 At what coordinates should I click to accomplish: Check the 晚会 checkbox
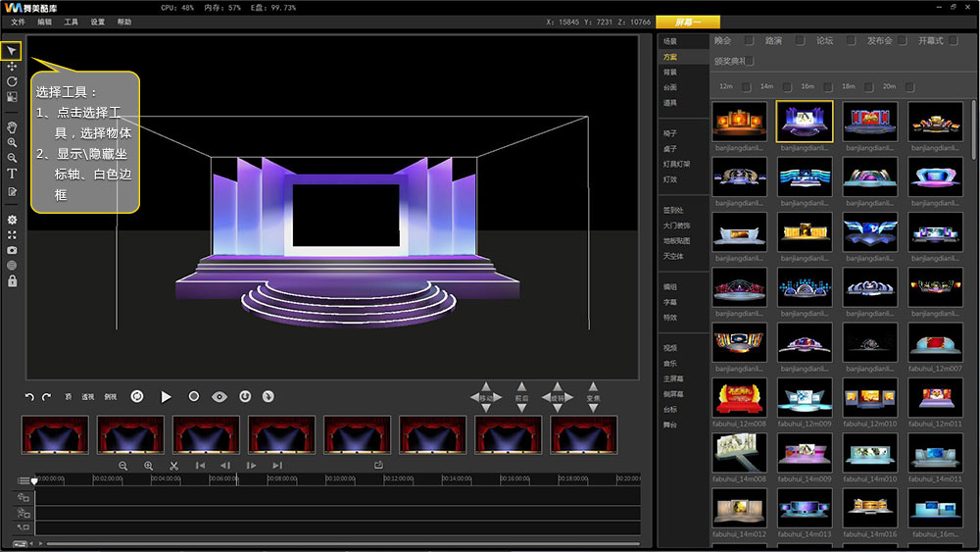[749, 41]
